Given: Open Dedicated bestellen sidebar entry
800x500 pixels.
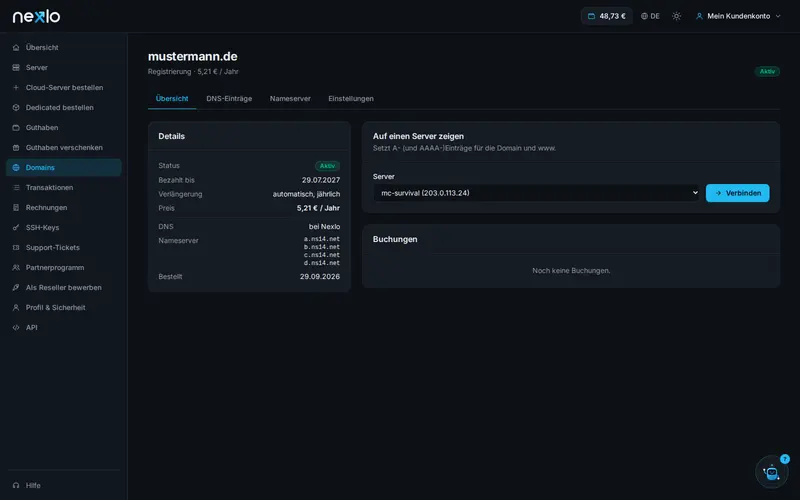Looking at the screenshot, I should point(64,108).
